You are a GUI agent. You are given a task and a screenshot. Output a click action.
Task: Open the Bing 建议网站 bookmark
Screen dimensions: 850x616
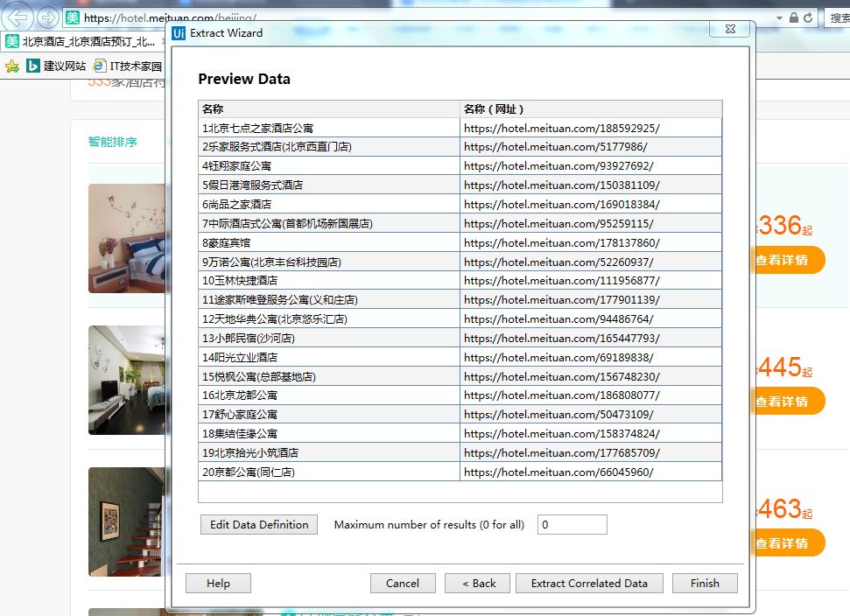[x=56, y=66]
